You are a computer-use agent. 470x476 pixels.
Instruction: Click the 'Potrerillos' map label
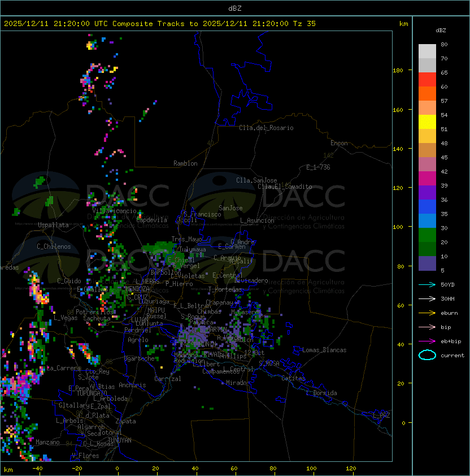click(94, 312)
